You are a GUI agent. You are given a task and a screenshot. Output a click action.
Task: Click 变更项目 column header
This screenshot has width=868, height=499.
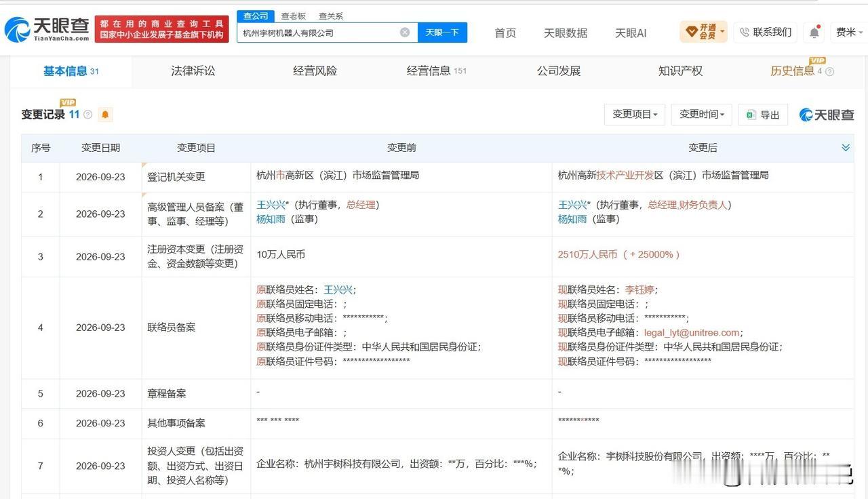196,148
